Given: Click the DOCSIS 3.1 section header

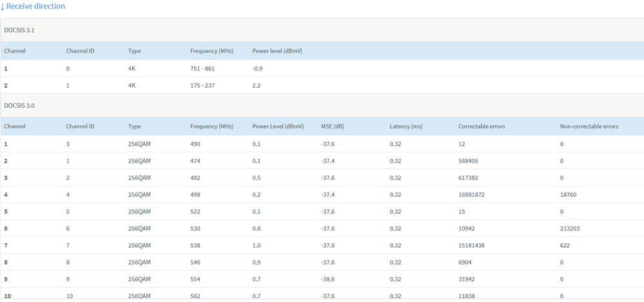Looking at the screenshot, I should tap(322, 30).
